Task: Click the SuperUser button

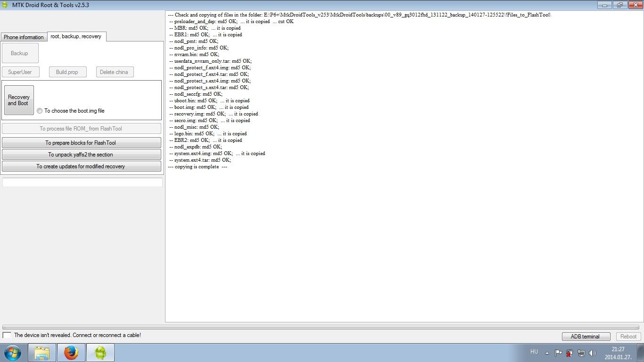Action: click(x=20, y=72)
